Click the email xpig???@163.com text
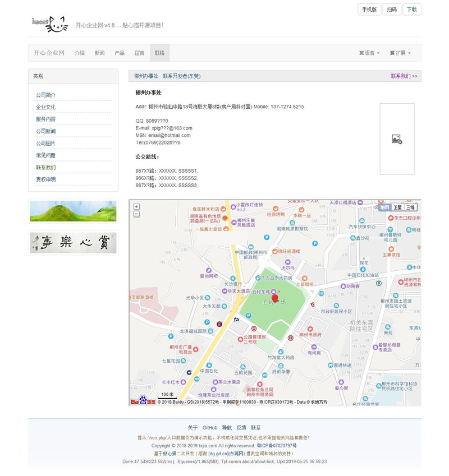The height and width of the screenshot is (476, 449). pos(172,128)
